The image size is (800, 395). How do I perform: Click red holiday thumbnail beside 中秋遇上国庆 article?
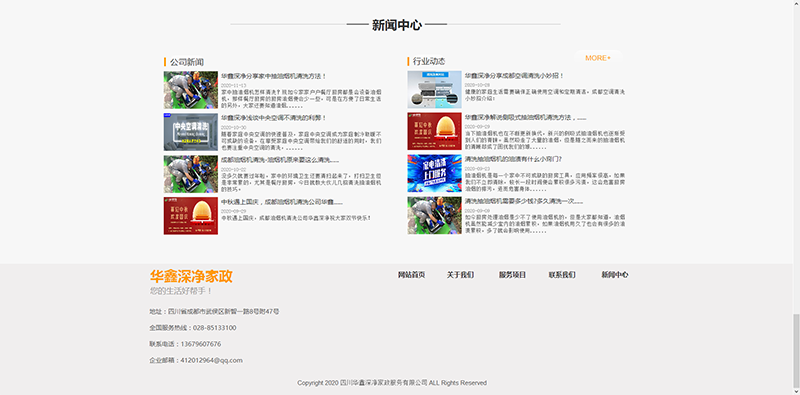(191, 216)
